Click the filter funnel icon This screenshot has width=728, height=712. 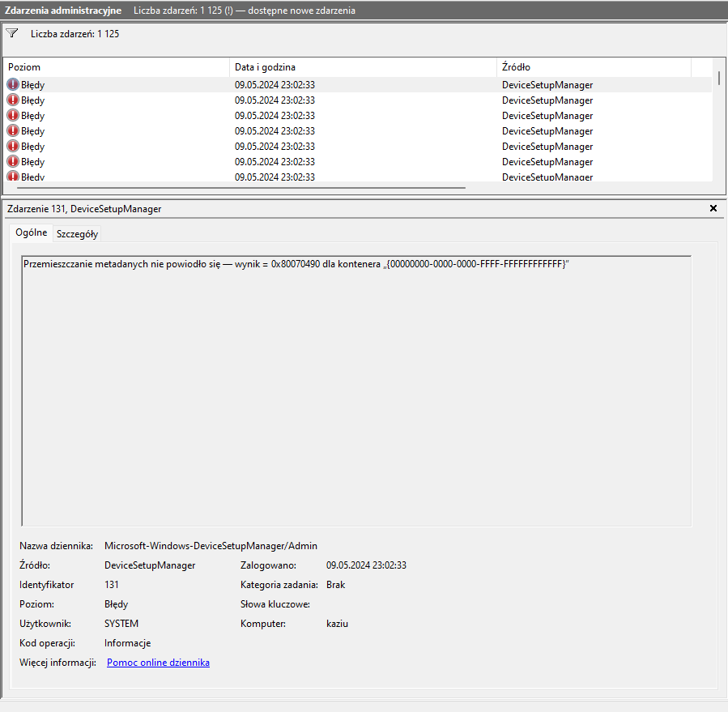point(11,33)
